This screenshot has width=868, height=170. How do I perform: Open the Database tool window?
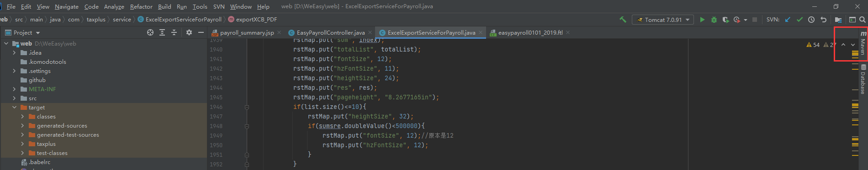tap(863, 79)
